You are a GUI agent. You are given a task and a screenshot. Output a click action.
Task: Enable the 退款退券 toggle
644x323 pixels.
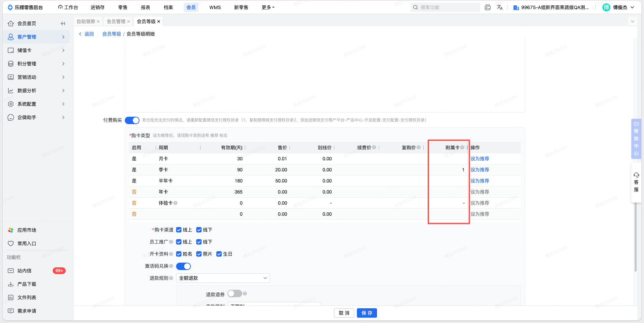point(235,293)
